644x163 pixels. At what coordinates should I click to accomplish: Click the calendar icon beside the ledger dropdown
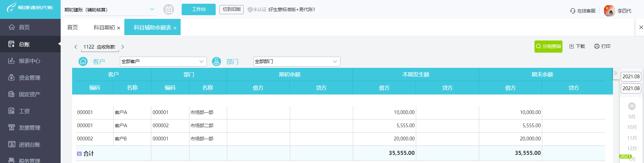point(168,9)
